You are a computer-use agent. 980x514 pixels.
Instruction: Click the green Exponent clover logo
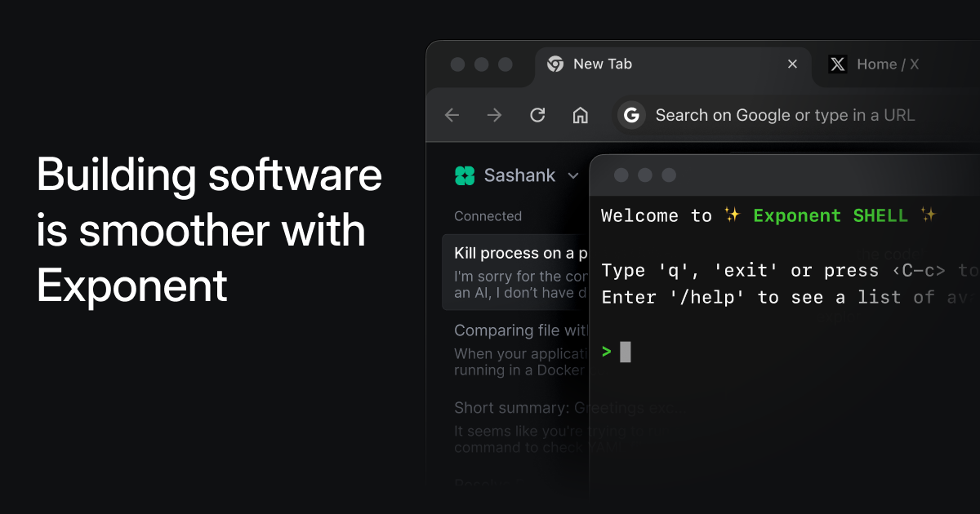[465, 175]
